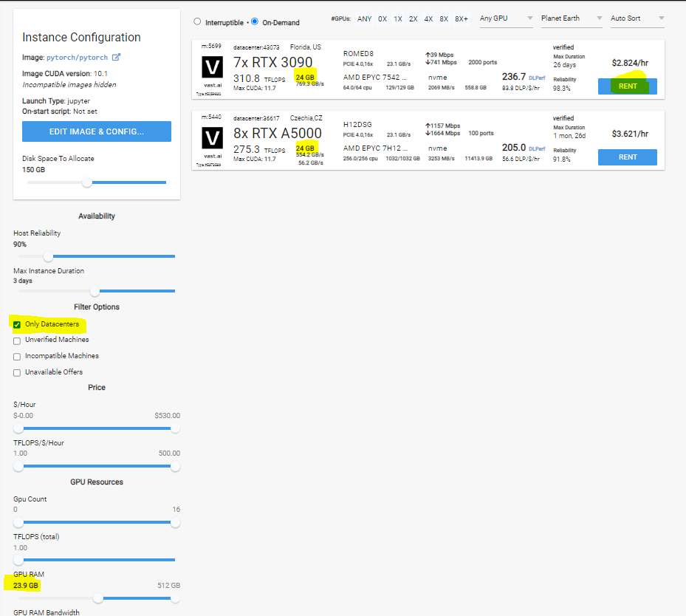Open the Planet Earth location dropdown
This screenshot has height=616, width=686.
click(572, 18)
